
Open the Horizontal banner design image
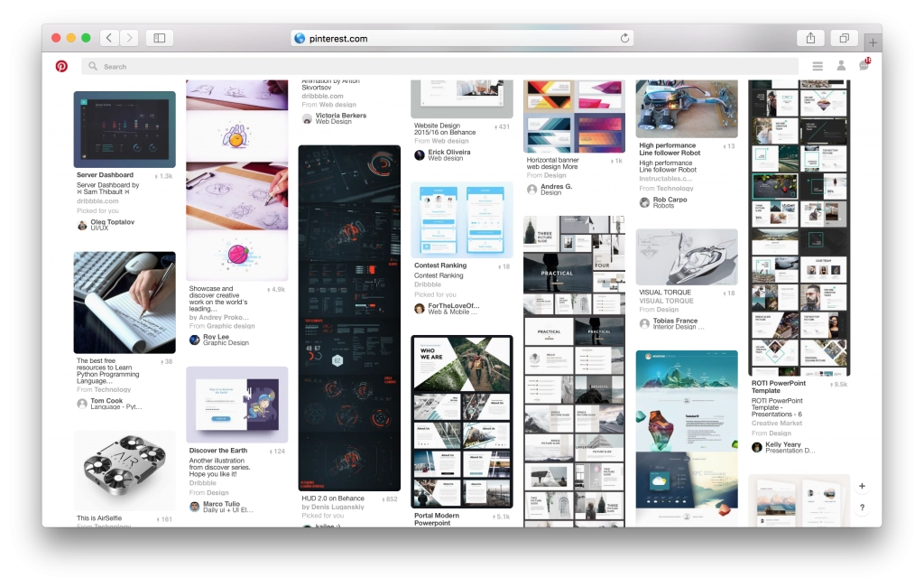click(575, 116)
